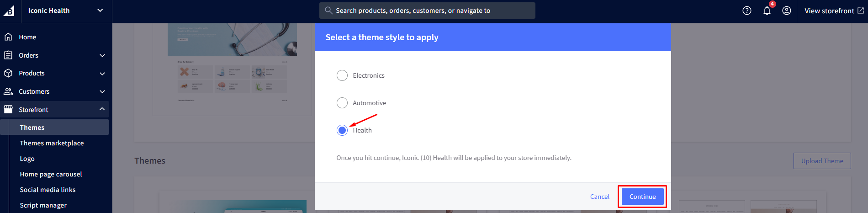Expand the Orders menu chevron

tap(102, 55)
